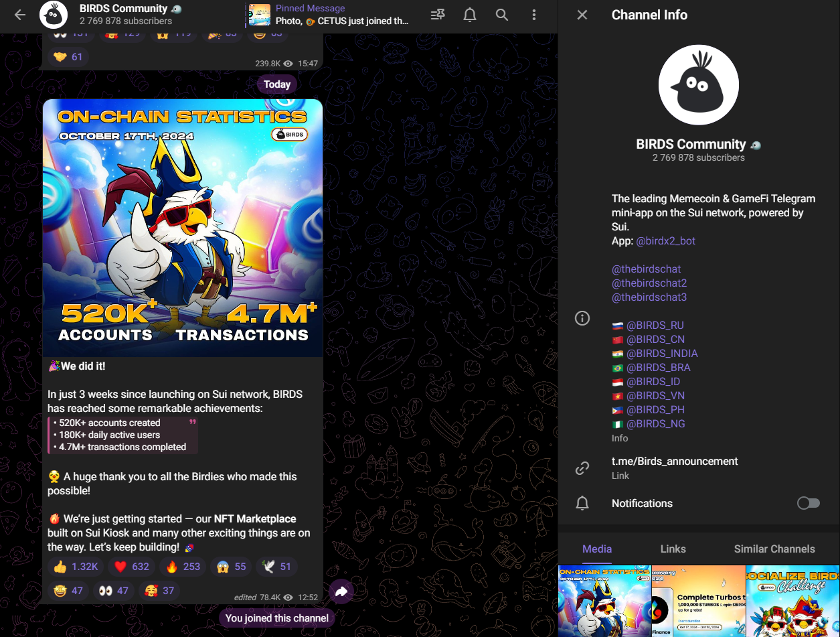Close the Channel Info panel

(x=582, y=15)
